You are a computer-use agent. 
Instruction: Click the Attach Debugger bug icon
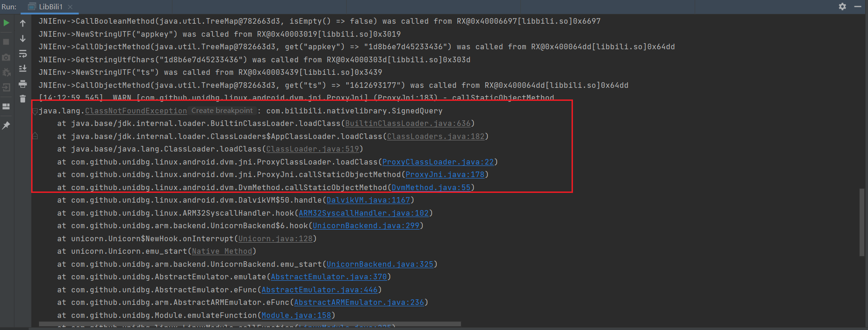pos(7,73)
